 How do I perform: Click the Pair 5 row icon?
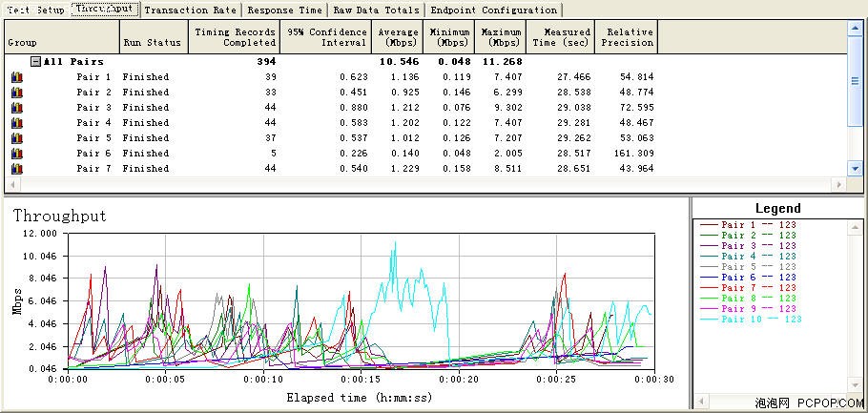16,138
